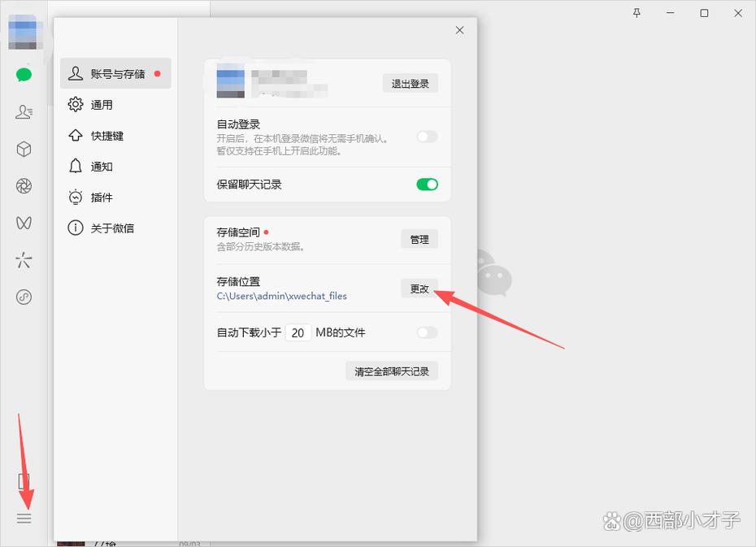Open Moments via the aperture icon
This screenshot has width=756, height=547.
click(x=24, y=186)
